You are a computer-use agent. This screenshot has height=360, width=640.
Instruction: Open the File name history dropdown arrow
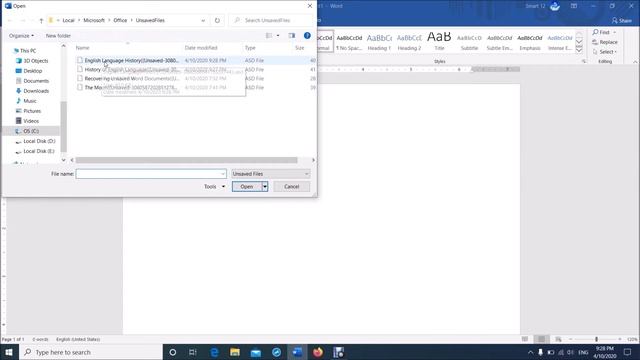(x=223, y=174)
